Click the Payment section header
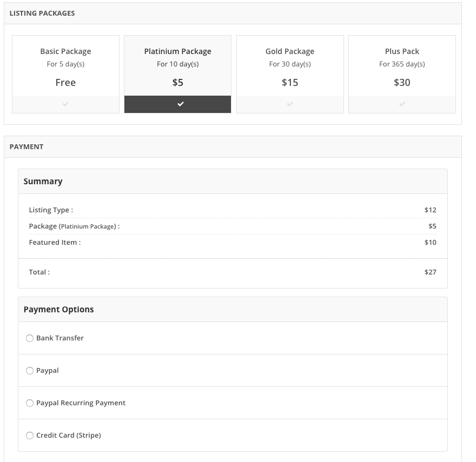The image size is (476, 462). coord(27,146)
